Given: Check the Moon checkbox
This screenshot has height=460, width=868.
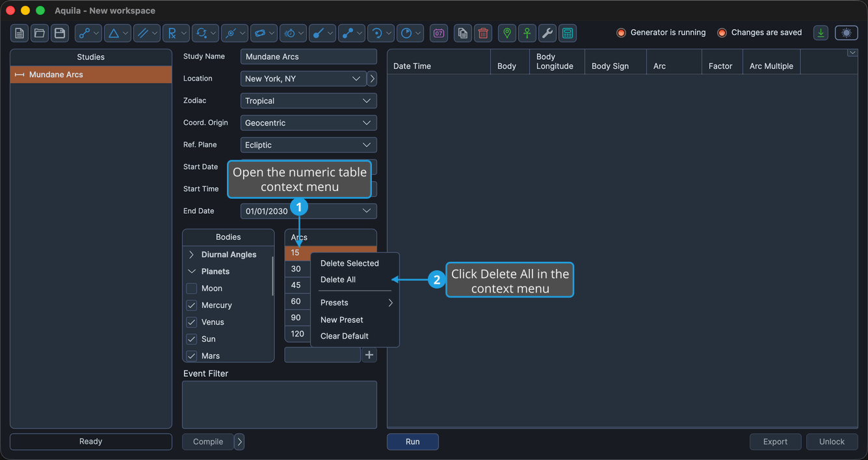Looking at the screenshot, I should tap(192, 288).
